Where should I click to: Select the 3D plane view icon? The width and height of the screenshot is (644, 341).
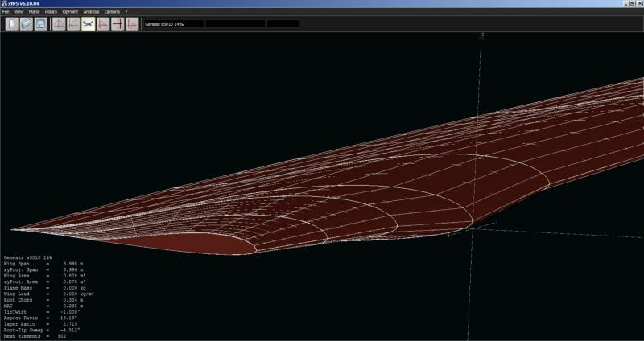88,24
